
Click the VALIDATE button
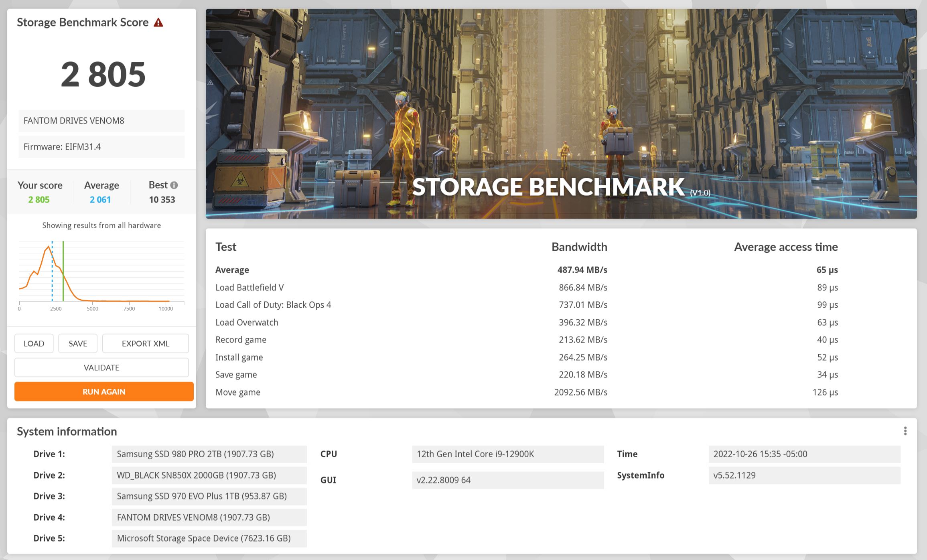point(101,367)
